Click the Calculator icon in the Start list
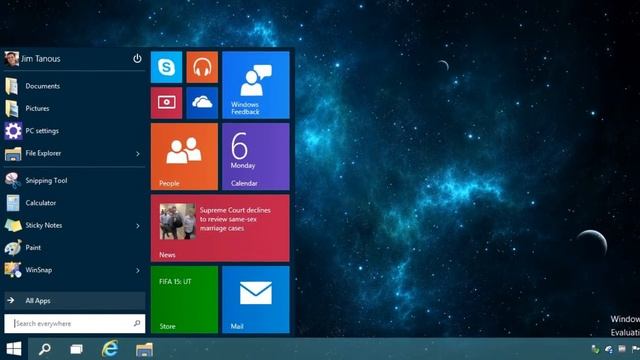Image resolution: width=640 pixels, height=360 pixels. coord(13,203)
